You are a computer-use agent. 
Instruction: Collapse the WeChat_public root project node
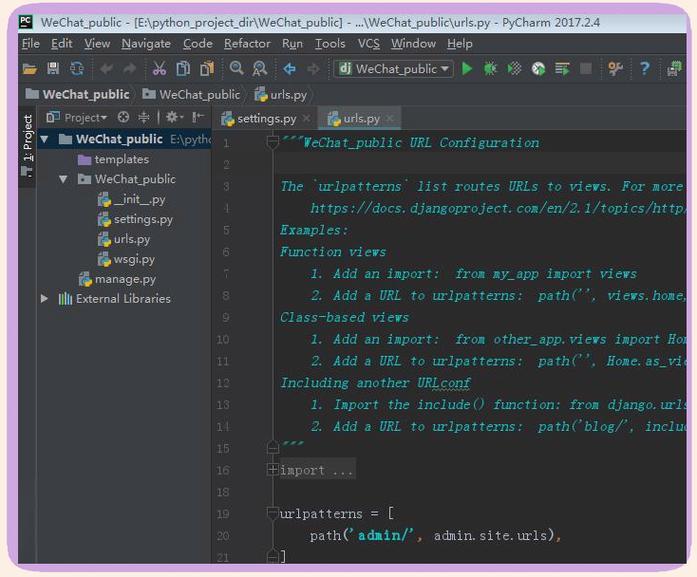coord(44,140)
